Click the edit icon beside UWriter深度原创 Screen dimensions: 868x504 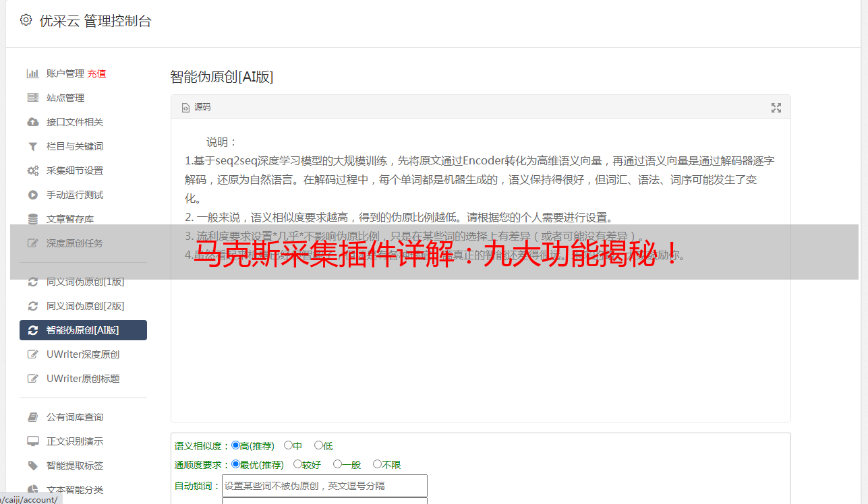coord(32,354)
